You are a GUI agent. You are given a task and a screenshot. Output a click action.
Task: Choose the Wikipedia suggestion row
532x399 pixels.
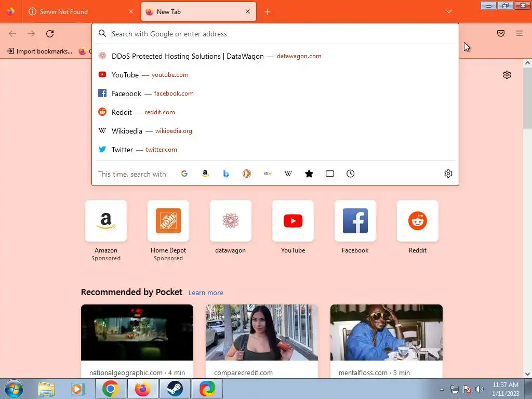275,130
